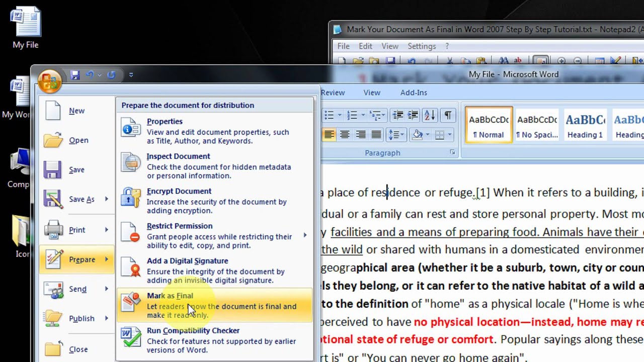This screenshot has width=644, height=362.
Task: Open the Line Spacing dropdown
Action: click(x=396, y=134)
